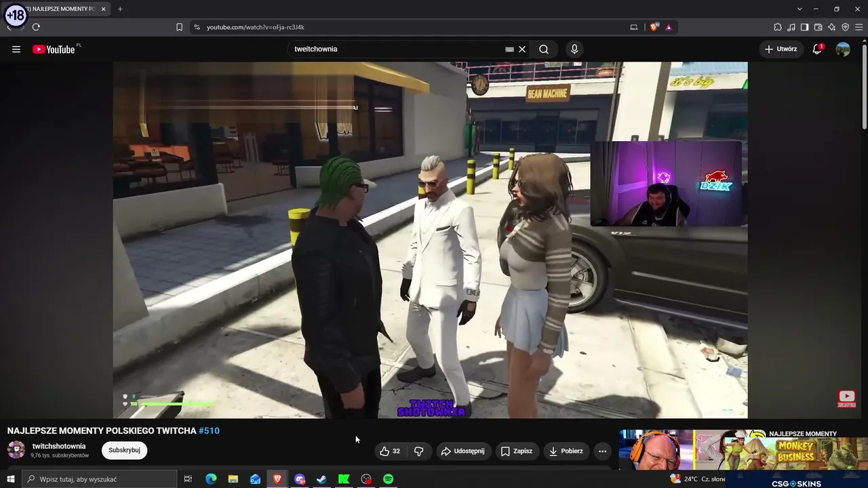This screenshot has height=488, width=868.
Task: Open the twitchshotownia channel name link
Action: (59, 446)
